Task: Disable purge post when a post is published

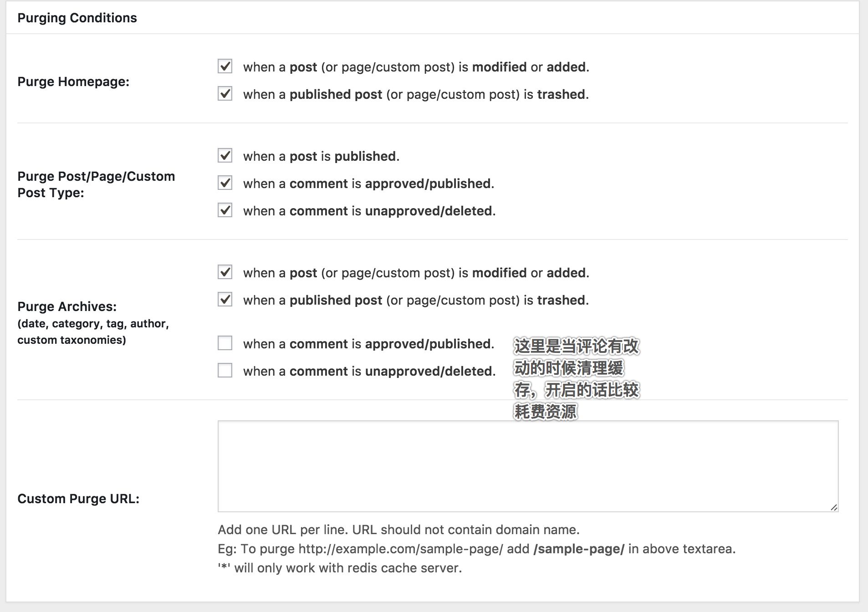Action: click(225, 156)
